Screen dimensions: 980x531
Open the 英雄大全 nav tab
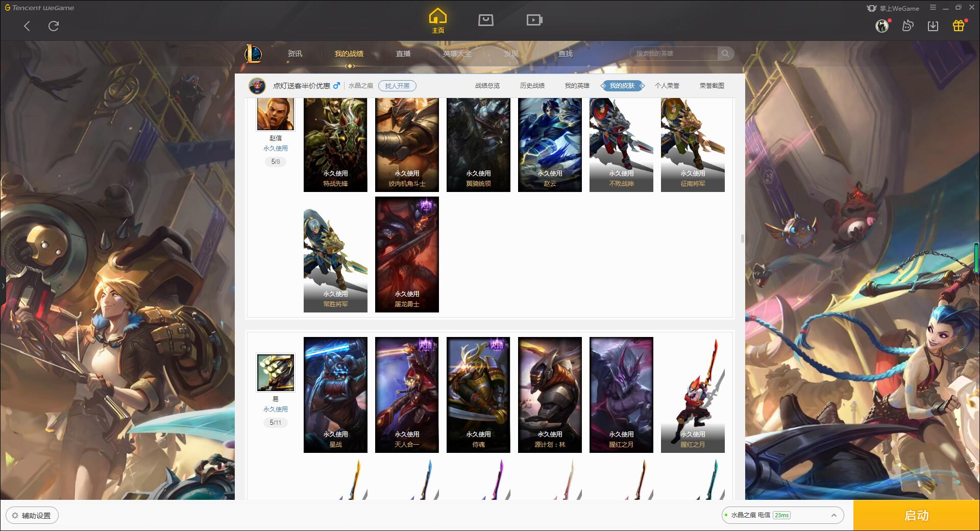pyautogui.click(x=457, y=54)
